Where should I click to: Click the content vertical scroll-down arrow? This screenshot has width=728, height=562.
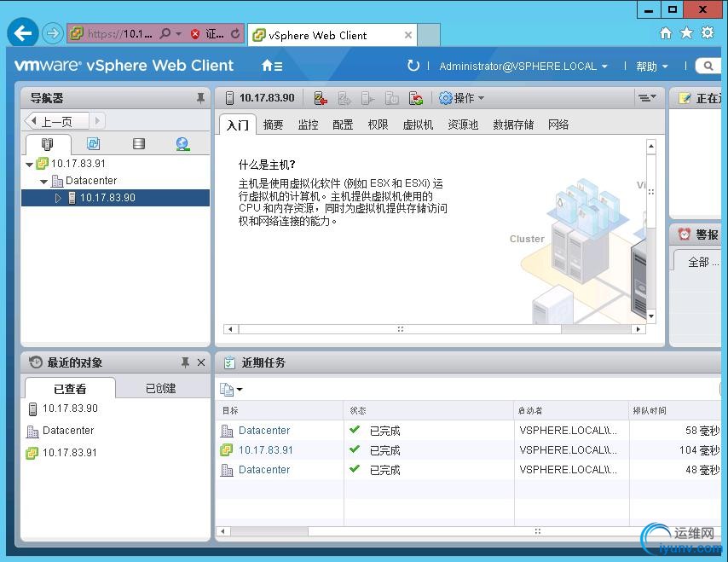coord(651,316)
